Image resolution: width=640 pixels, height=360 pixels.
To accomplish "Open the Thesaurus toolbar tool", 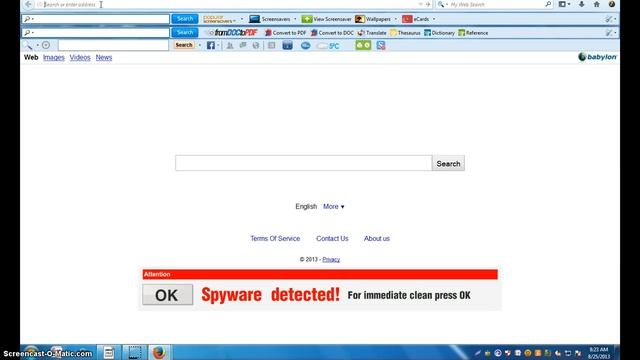I will [x=405, y=33].
